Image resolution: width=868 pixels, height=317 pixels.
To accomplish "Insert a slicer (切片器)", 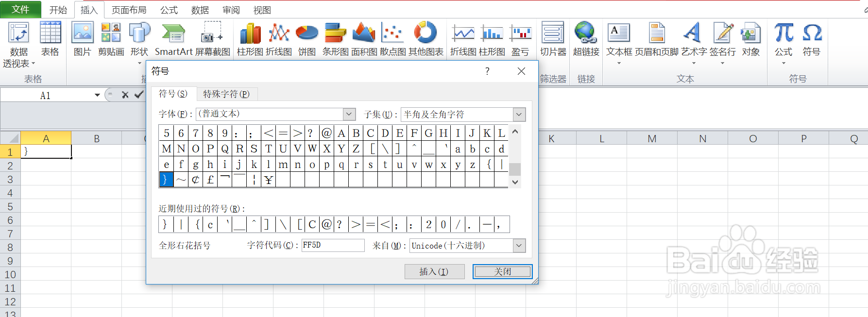I will point(553,39).
